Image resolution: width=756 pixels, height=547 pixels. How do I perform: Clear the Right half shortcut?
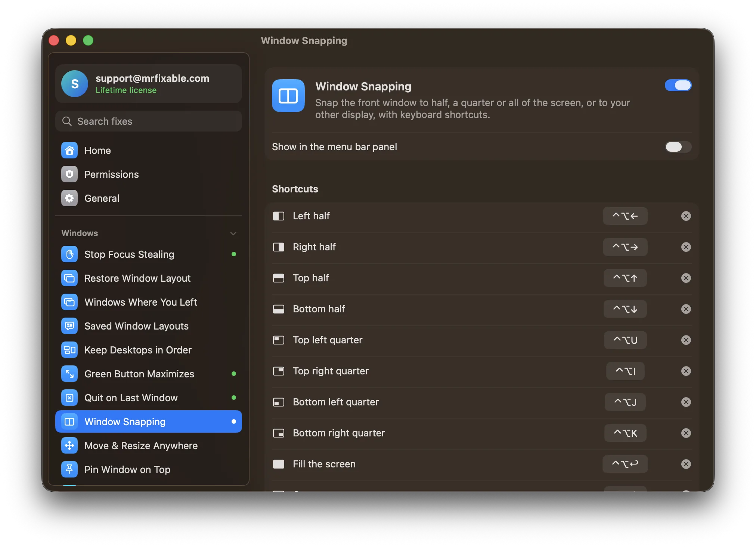tap(686, 247)
